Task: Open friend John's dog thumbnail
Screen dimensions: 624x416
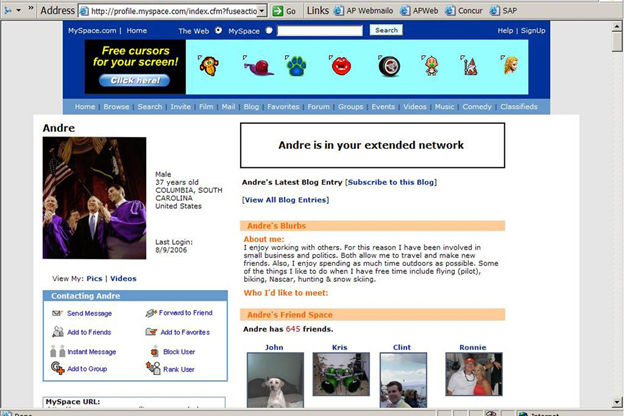Action: click(275, 380)
